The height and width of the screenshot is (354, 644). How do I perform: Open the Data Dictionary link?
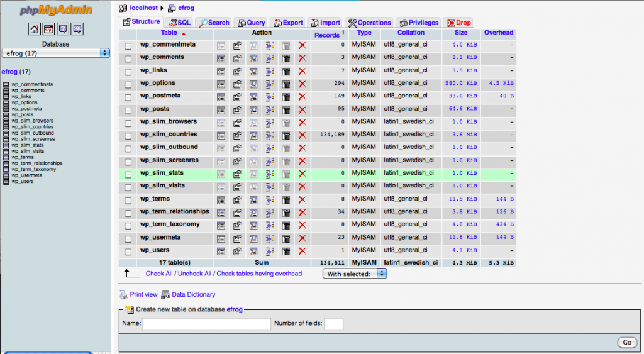194,294
